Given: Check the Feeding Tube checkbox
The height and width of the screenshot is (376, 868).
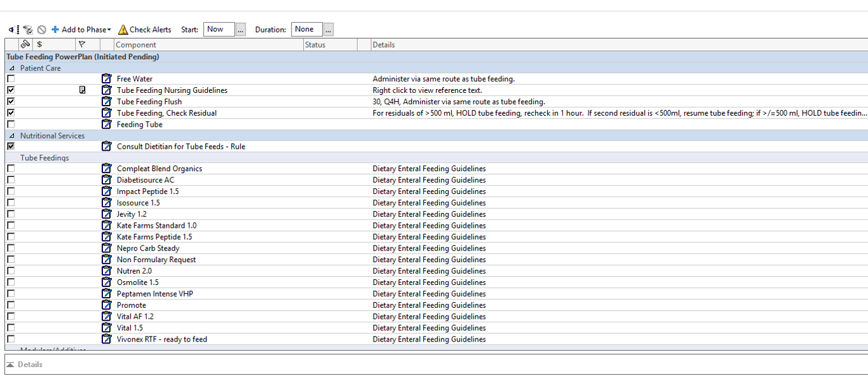Looking at the screenshot, I should click(x=11, y=125).
